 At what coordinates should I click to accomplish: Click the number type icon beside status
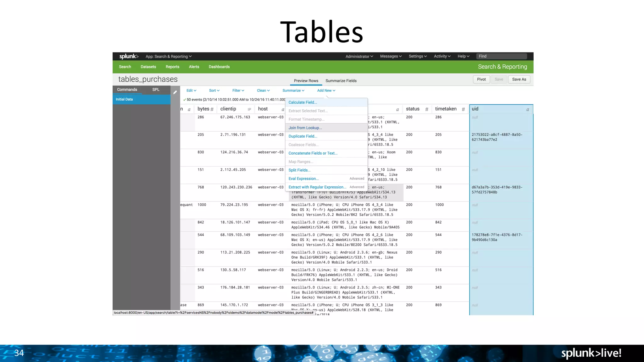click(427, 109)
